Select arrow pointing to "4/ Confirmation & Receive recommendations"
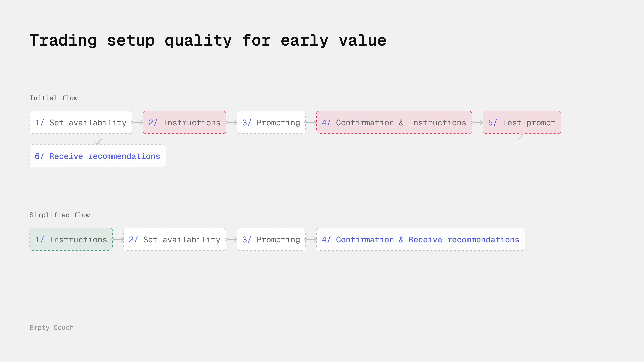Image resolution: width=644 pixels, height=362 pixels. coord(311,239)
